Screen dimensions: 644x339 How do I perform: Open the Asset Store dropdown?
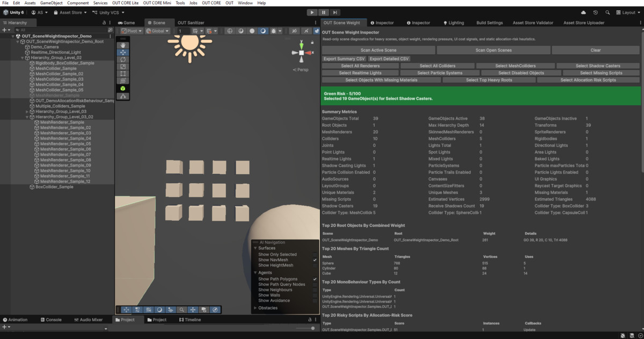tap(70, 12)
